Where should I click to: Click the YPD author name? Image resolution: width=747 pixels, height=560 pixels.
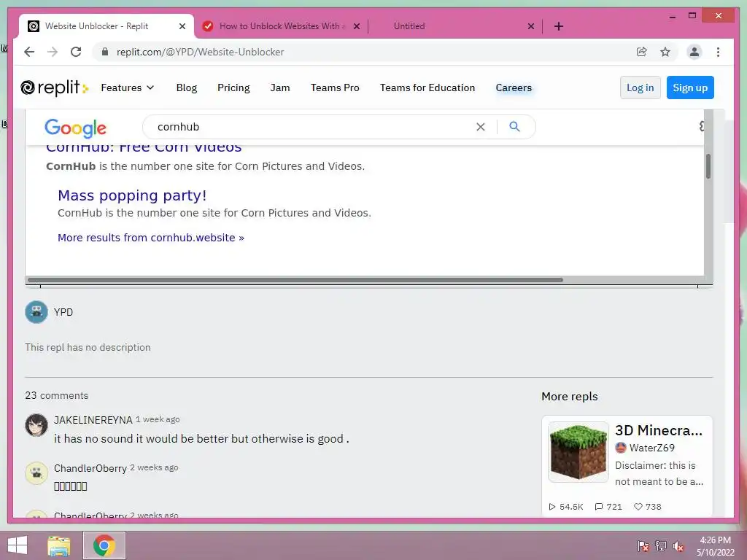point(63,312)
